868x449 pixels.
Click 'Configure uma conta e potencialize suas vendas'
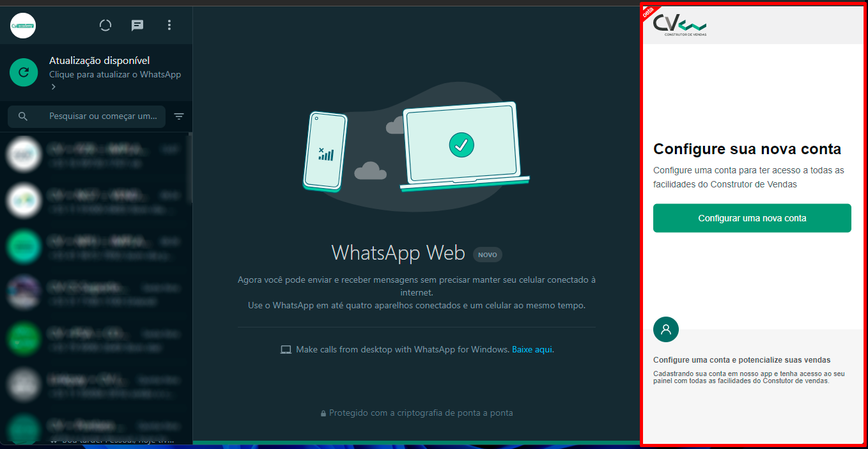pos(742,360)
